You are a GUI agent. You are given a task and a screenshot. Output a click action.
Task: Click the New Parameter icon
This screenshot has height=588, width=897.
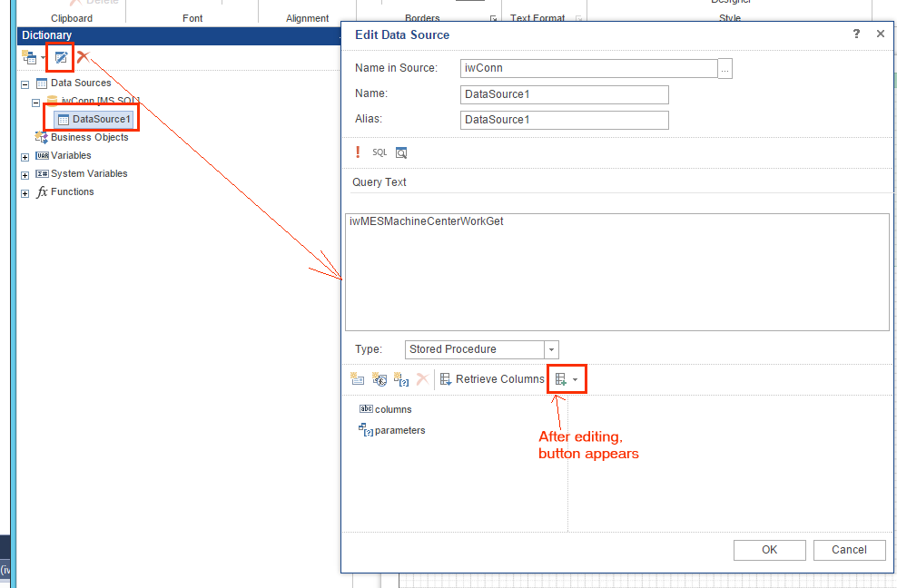(401, 379)
